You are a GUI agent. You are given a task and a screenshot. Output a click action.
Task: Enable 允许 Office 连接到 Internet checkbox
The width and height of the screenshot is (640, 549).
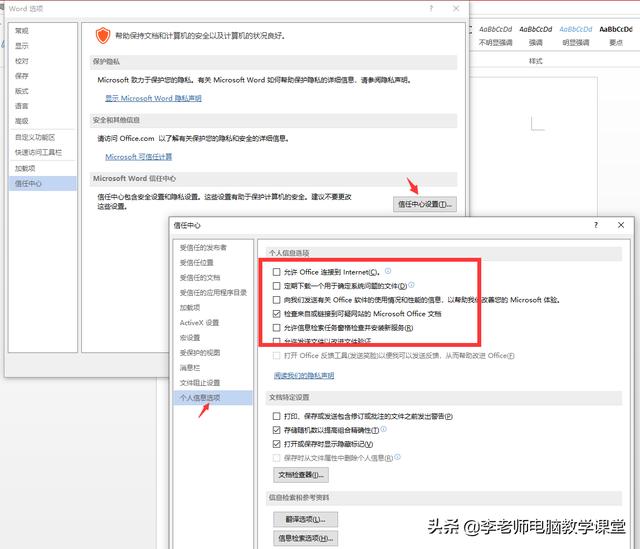[x=277, y=272]
